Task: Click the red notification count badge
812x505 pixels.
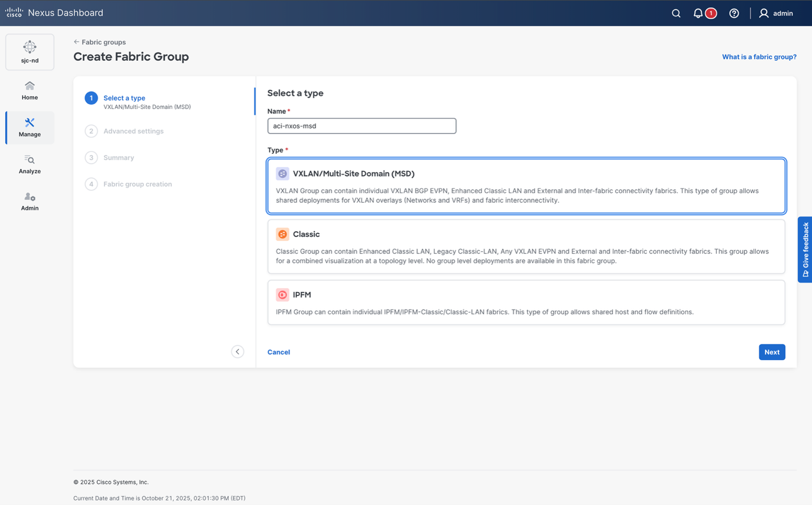Action: 711,13
